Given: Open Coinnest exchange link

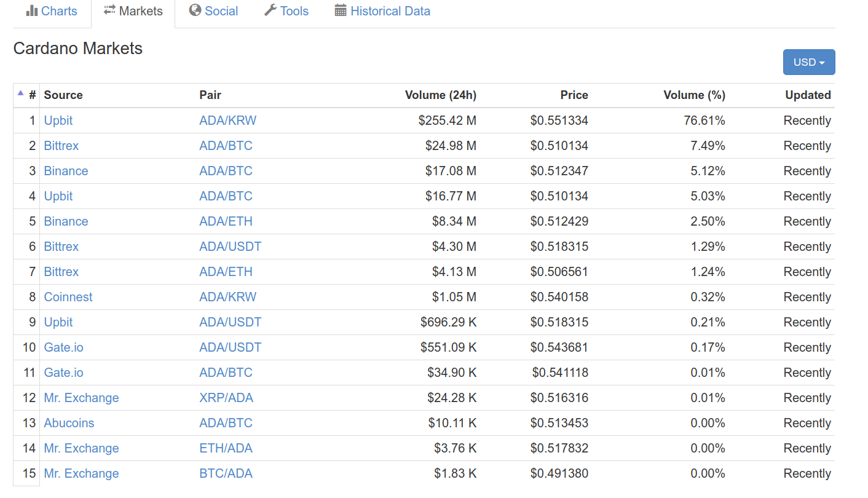Looking at the screenshot, I should coord(68,297).
